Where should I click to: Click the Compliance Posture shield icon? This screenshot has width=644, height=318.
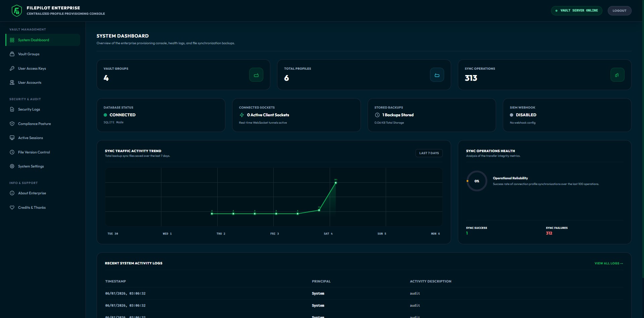coord(12,124)
